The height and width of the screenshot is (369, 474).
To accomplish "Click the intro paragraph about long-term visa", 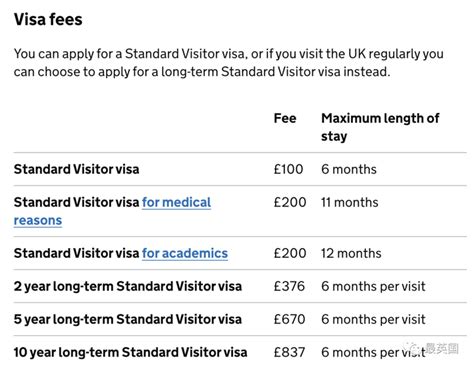I will [x=229, y=63].
